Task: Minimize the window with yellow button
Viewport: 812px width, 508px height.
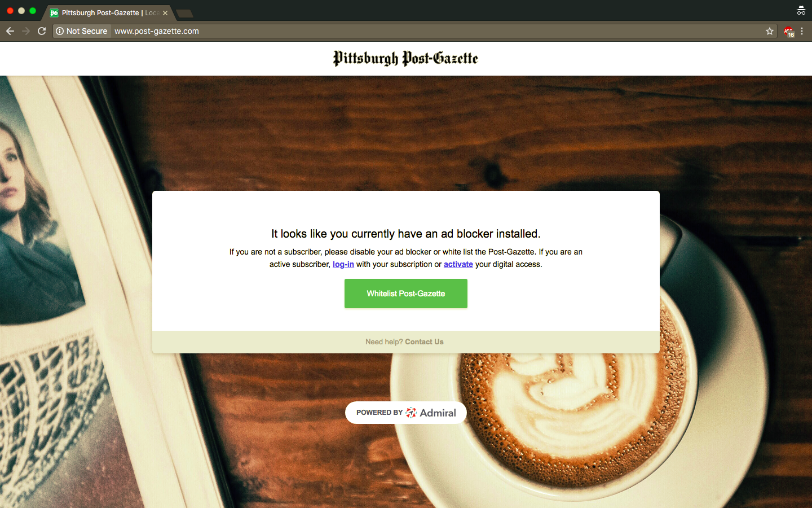Action: (21, 11)
